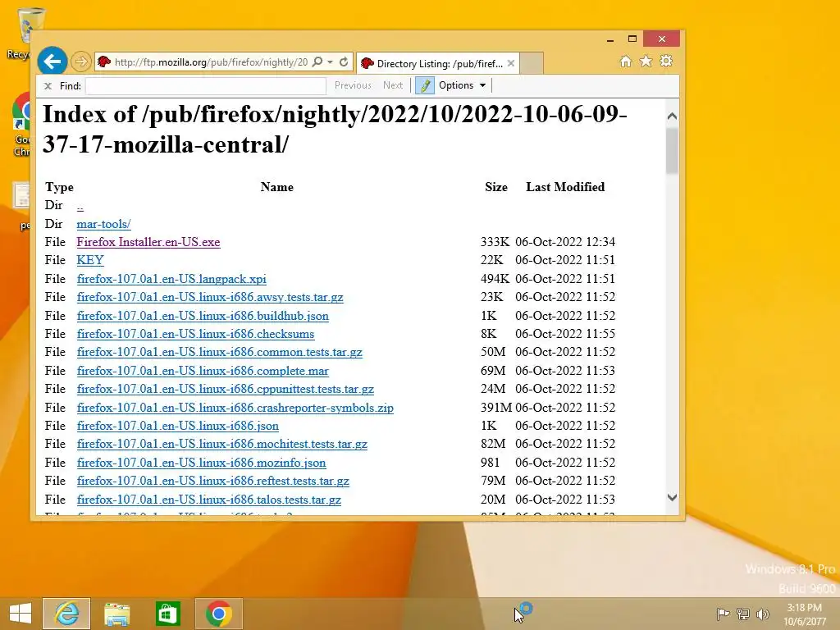
Task: Open Favorites star icon
Action: (x=646, y=62)
